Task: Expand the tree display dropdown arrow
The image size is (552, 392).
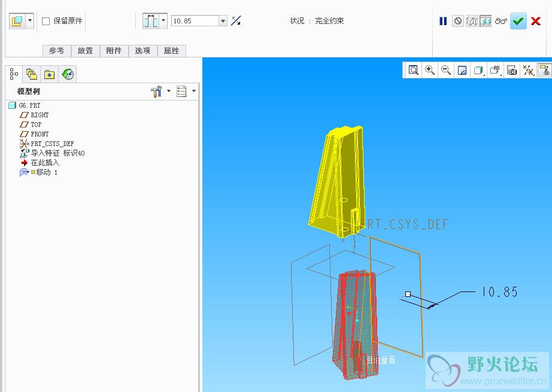Action: (194, 91)
